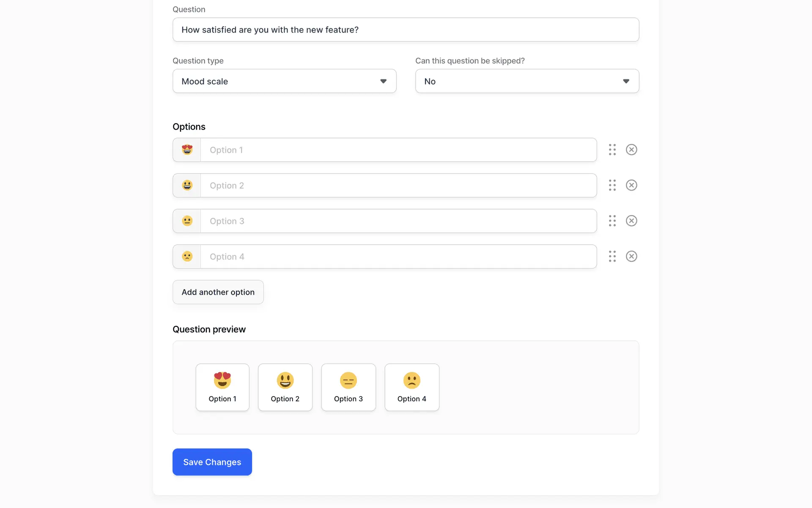
Task: Click into the Option 4 text field
Action: (x=398, y=257)
